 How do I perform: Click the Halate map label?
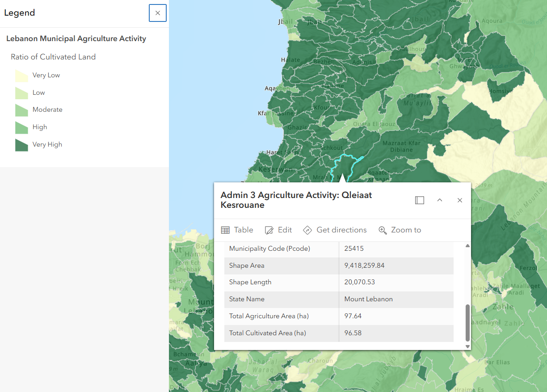(290, 60)
